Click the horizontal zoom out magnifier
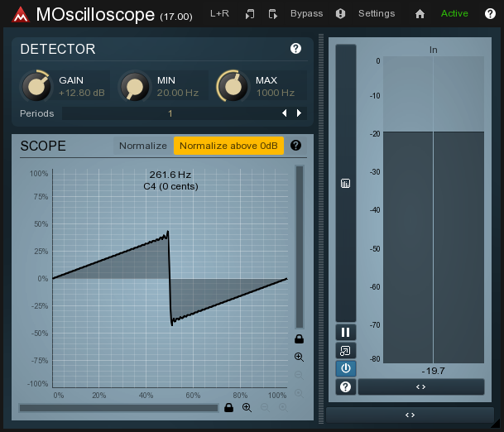The height and width of the screenshot is (432, 504). [x=265, y=407]
